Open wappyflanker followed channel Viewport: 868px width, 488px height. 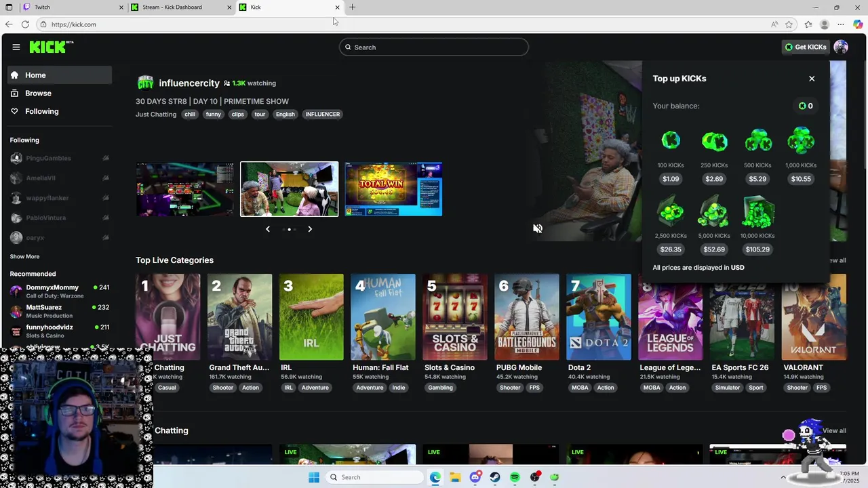(x=60, y=198)
